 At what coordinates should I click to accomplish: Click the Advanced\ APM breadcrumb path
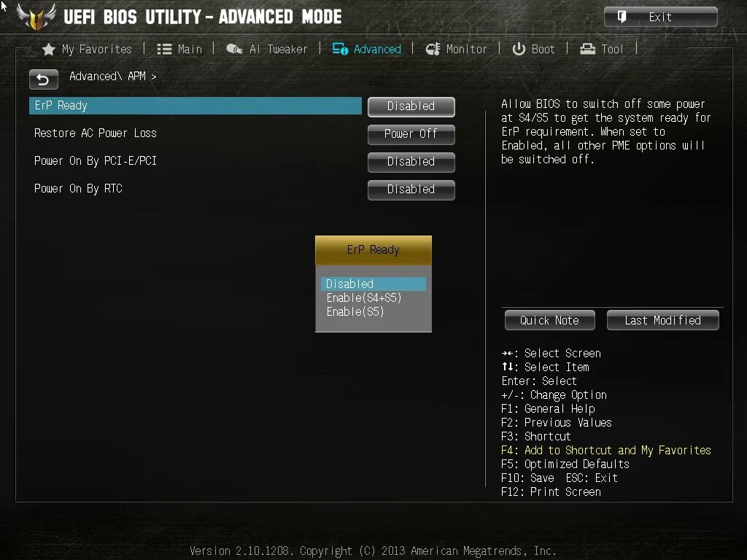pyautogui.click(x=113, y=76)
